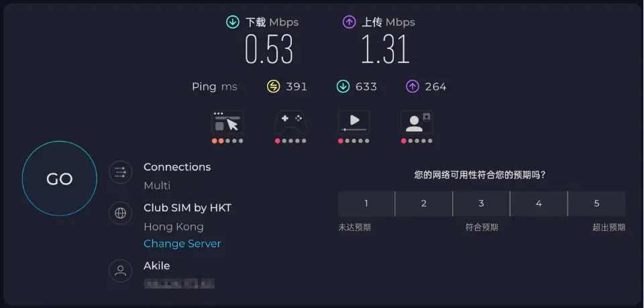This screenshot has height=308, width=644.
Task: Rate network availability as 4
Action: click(539, 203)
